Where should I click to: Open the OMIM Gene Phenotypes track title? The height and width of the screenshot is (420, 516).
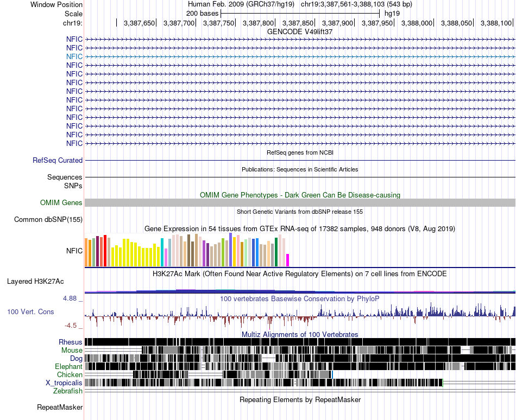tap(300, 195)
